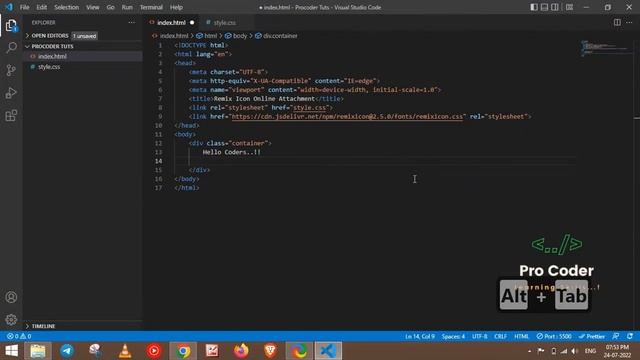This screenshot has width=640, height=360.
Task: Open the Run menu
Action: click(127, 7)
